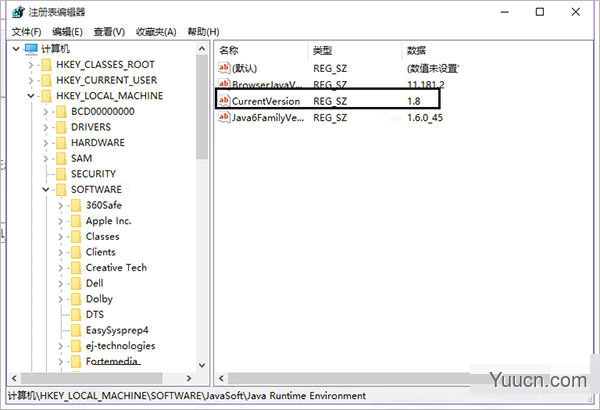The height and width of the screenshot is (410, 600).
Task: Select the Fortemedia tree key
Action: (111, 361)
